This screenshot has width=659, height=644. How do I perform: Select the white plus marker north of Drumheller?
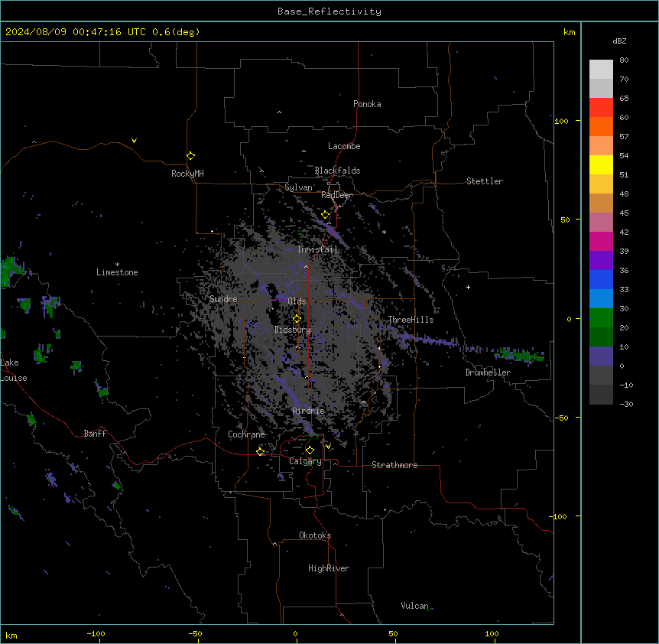468,287
